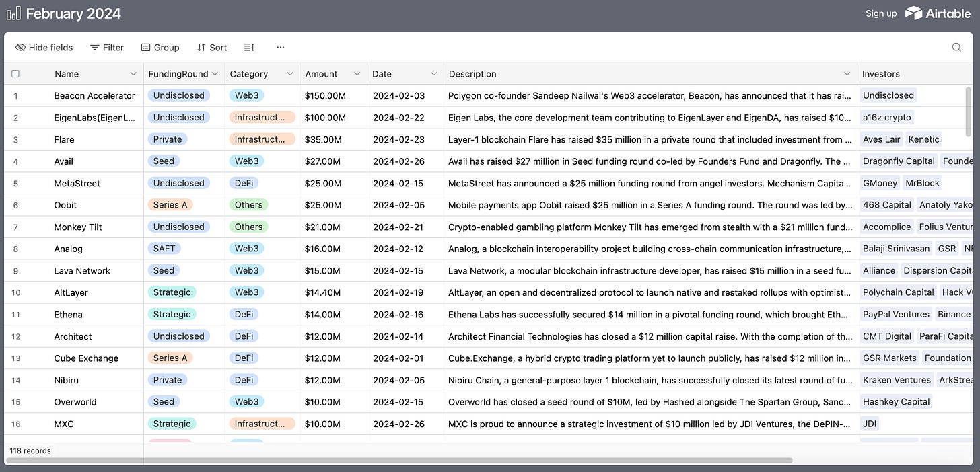Click the JDI investor tag

pos(870,424)
